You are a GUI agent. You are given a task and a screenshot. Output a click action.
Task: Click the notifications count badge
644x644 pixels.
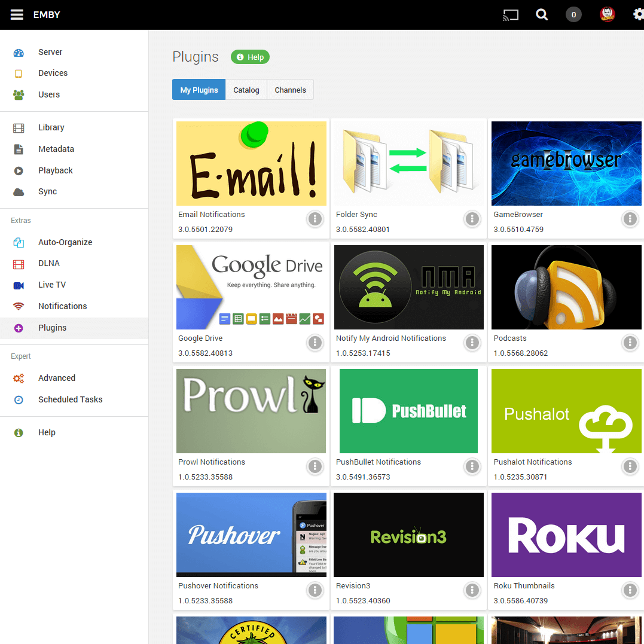tap(573, 15)
